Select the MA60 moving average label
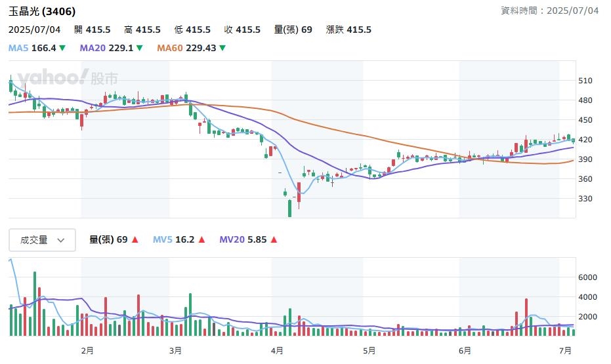The image size is (611, 364). point(170,48)
